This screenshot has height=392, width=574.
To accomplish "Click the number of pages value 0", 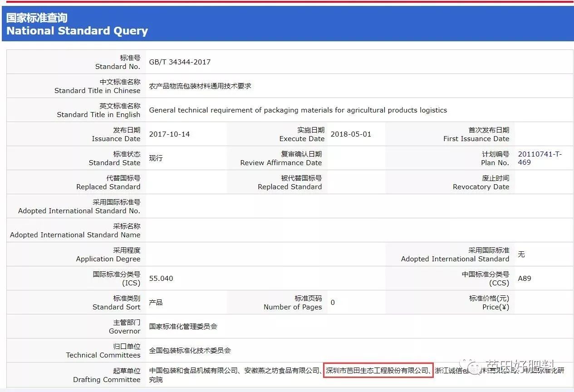I will 333,303.
